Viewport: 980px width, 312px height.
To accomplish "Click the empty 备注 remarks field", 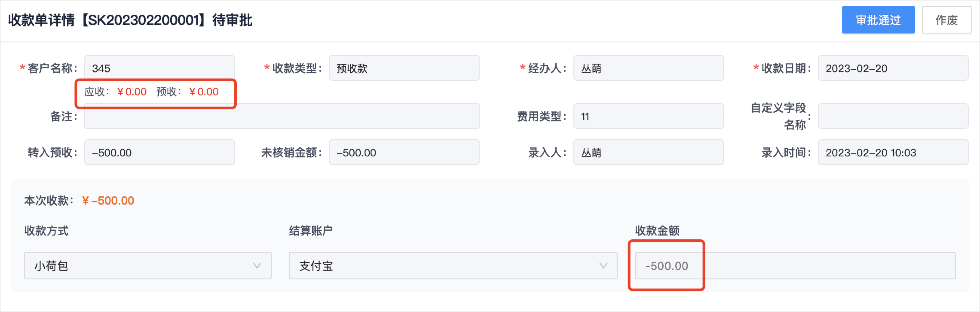I will click(x=282, y=116).
